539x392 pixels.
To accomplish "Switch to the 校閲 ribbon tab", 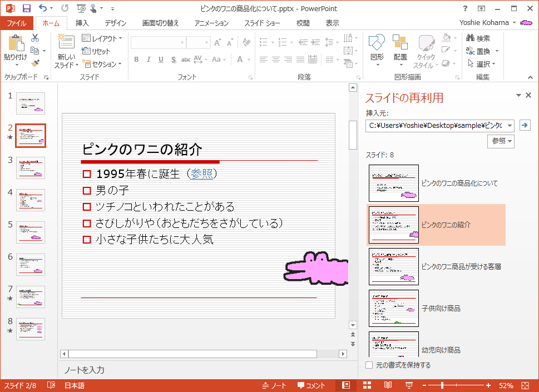I will [x=303, y=23].
